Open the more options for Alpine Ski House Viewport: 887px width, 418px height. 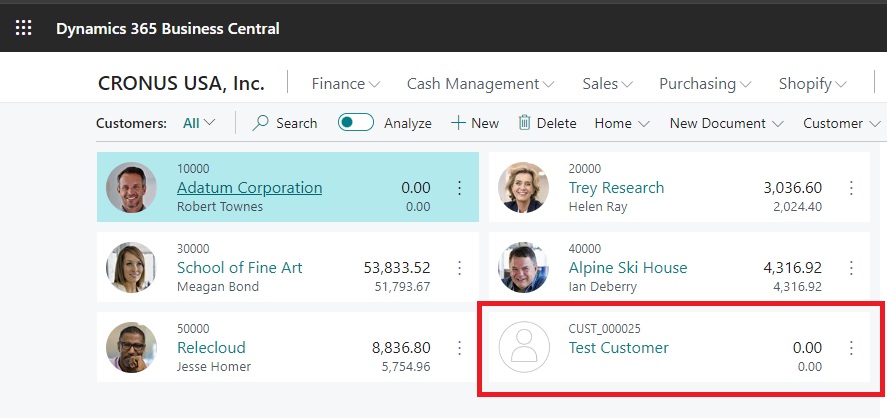pyautogui.click(x=851, y=268)
